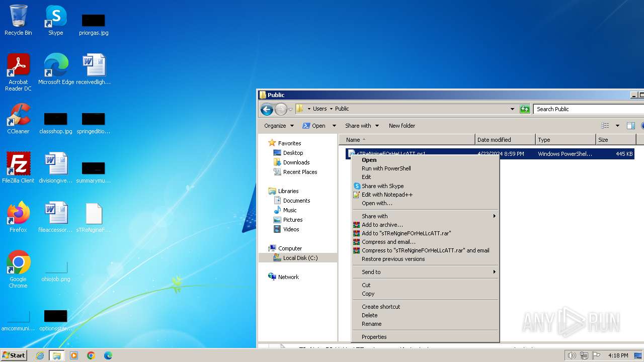
Task: Expand address bar history dropdown
Action: [x=512, y=109]
